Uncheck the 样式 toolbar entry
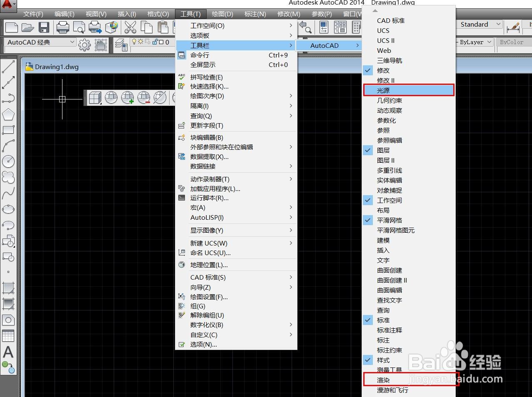532x397 pixels. pyautogui.click(x=409, y=360)
